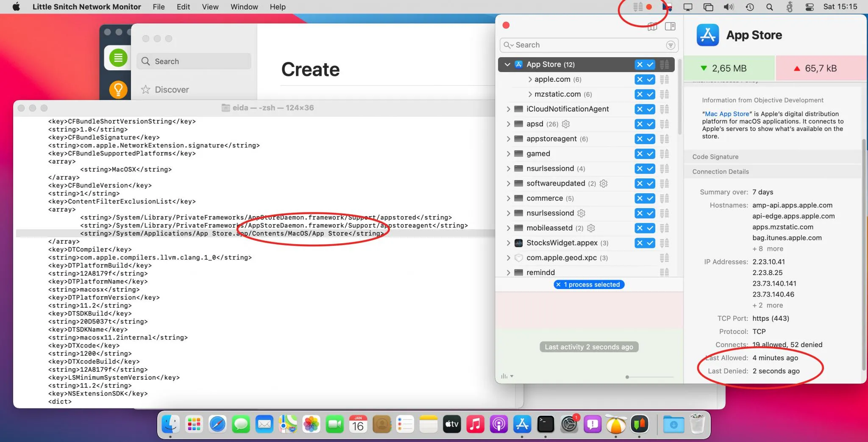Click the gear icon next to mobileassetd
Viewport: 868px width, 442px height.
[x=591, y=228]
